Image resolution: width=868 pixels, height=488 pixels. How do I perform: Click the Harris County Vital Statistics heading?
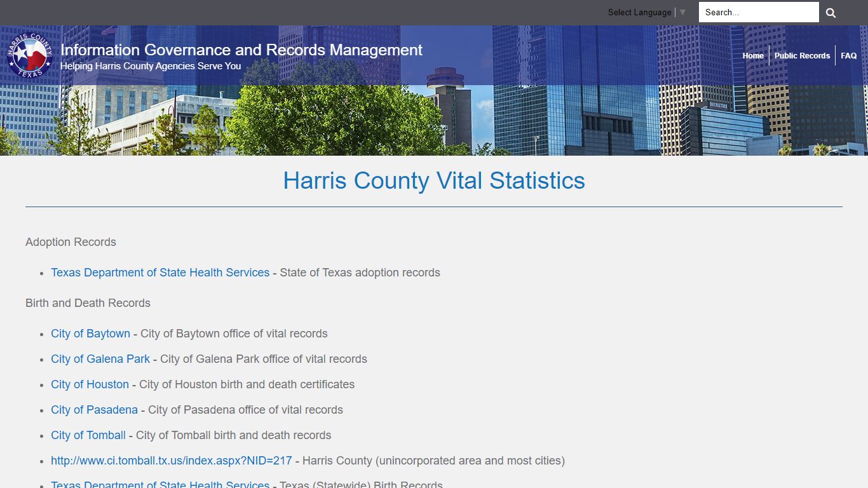pyautogui.click(x=434, y=180)
